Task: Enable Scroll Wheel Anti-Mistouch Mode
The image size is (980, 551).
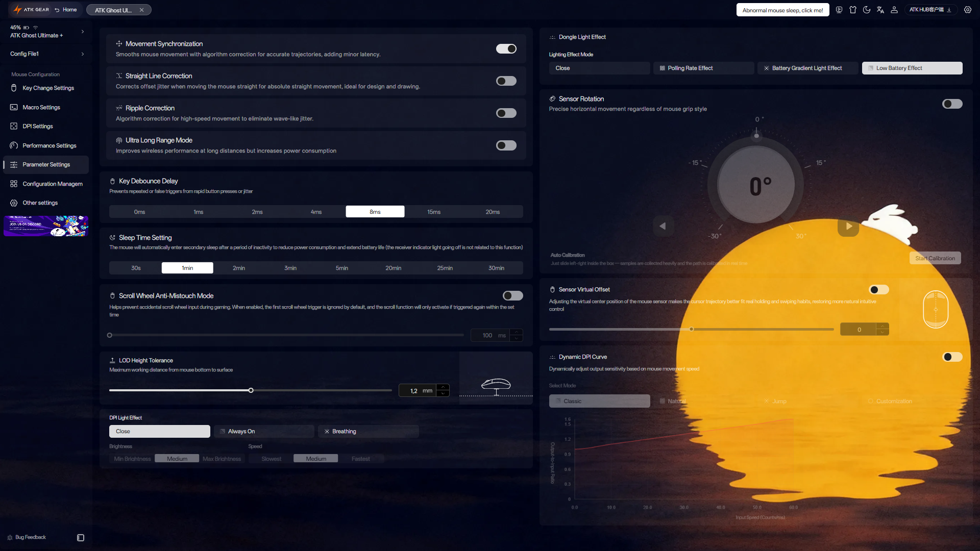Action: (513, 296)
